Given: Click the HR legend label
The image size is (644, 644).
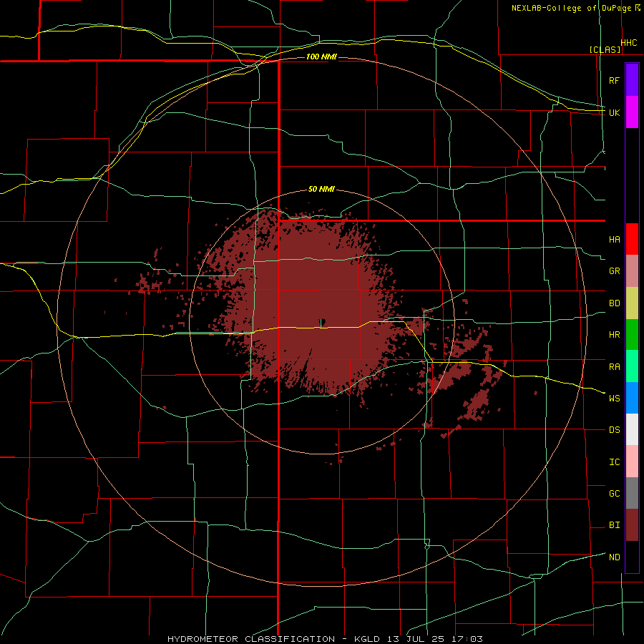Looking at the screenshot, I should point(614,335).
